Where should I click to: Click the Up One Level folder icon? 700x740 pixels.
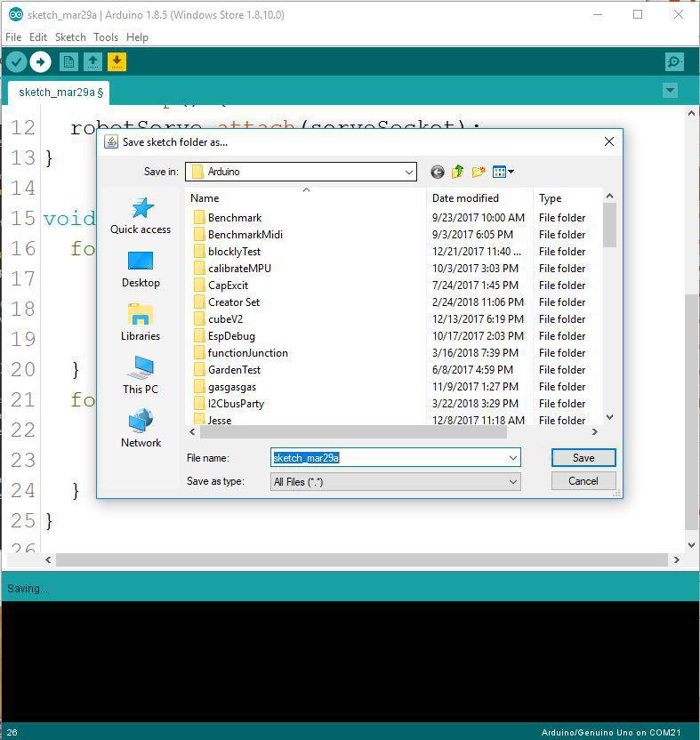[x=458, y=172]
